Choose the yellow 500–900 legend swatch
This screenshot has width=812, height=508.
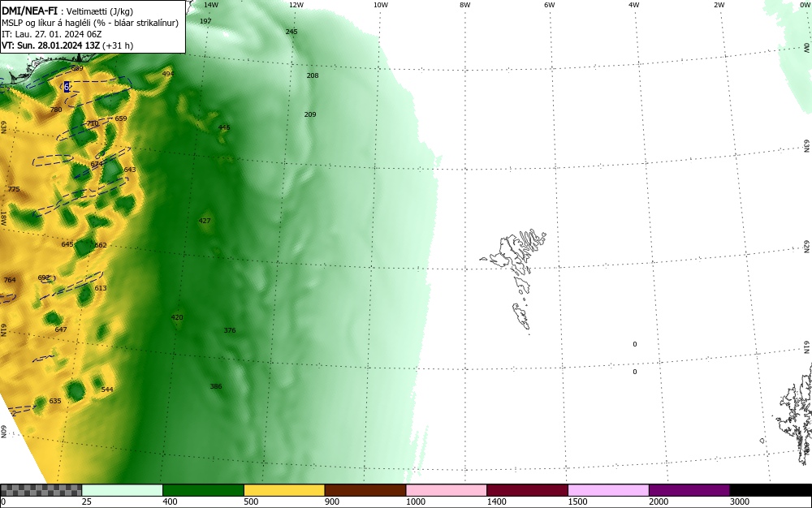tap(284, 490)
